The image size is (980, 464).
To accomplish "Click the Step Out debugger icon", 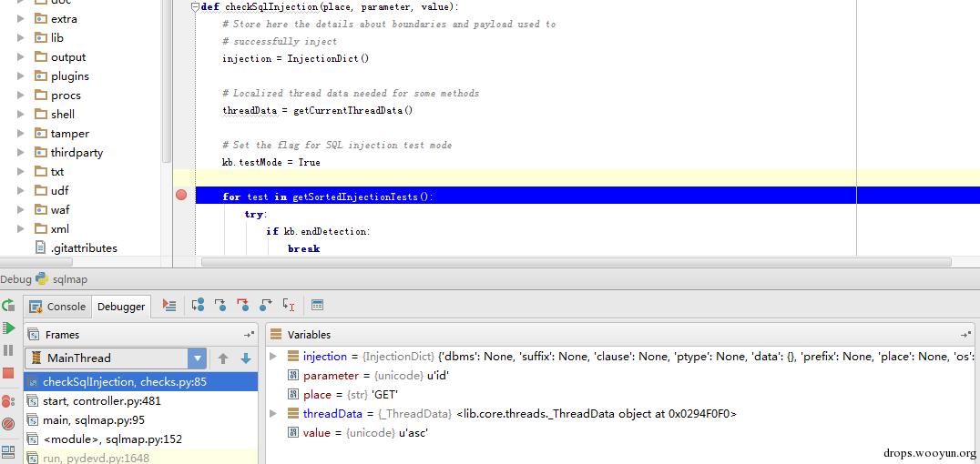I will (266, 306).
